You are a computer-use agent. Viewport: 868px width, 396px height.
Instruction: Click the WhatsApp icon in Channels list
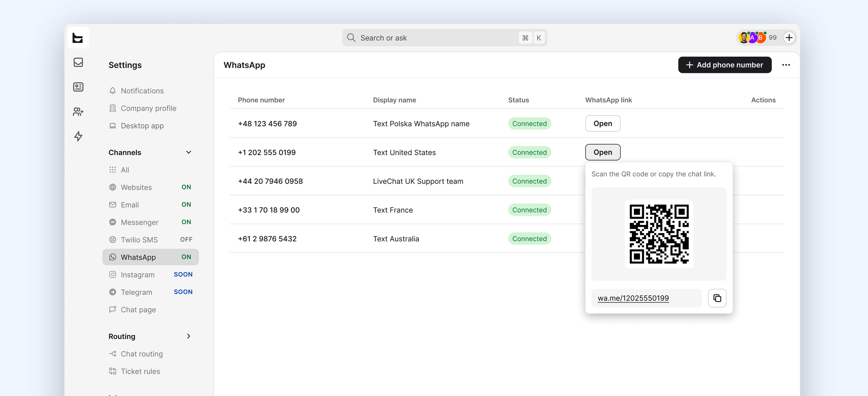113,257
